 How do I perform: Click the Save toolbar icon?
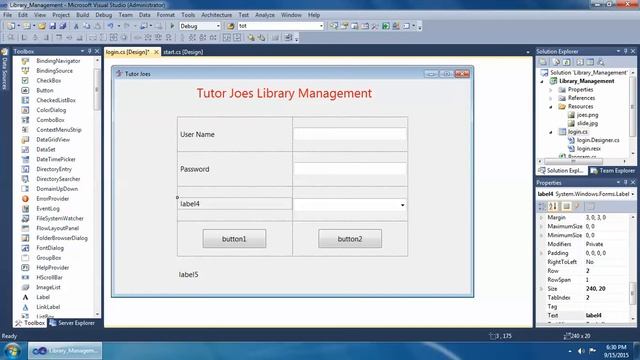click(x=52, y=26)
